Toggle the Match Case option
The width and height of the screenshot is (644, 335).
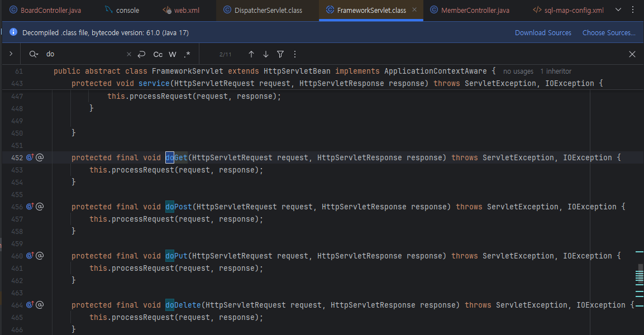pyautogui.click(x=158, y=54)
